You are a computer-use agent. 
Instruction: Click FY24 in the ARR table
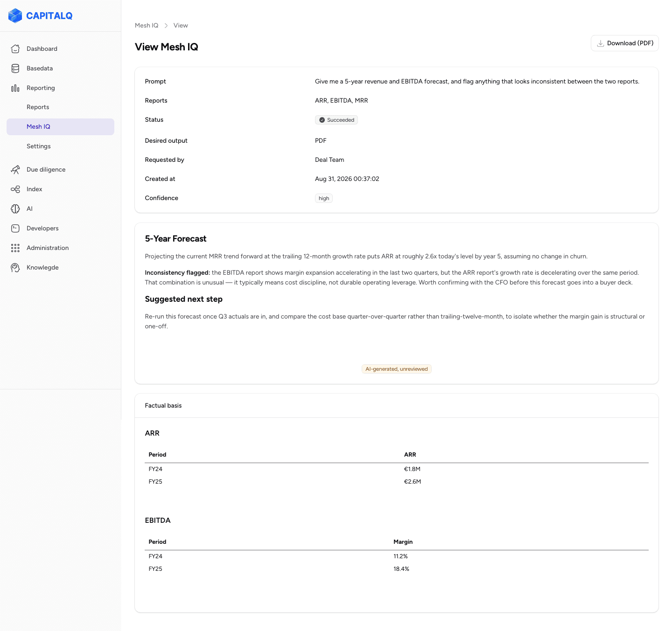(x=155, y=469)
